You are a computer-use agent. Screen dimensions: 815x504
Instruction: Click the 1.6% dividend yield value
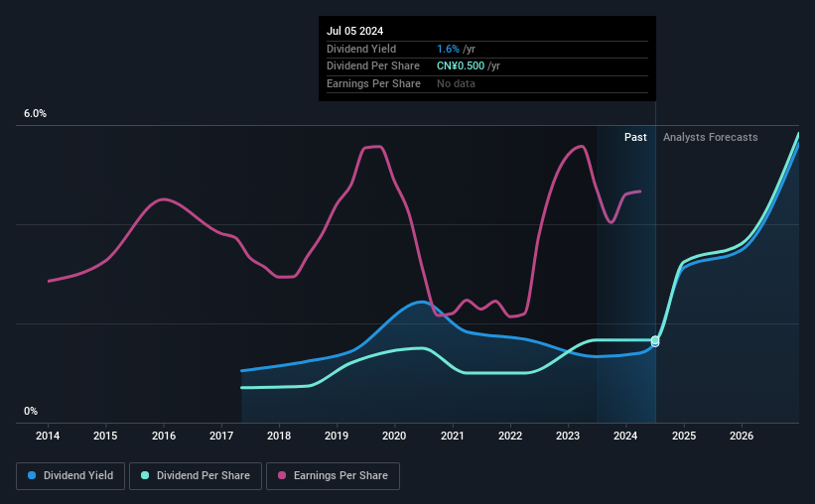tap(448, 49)
